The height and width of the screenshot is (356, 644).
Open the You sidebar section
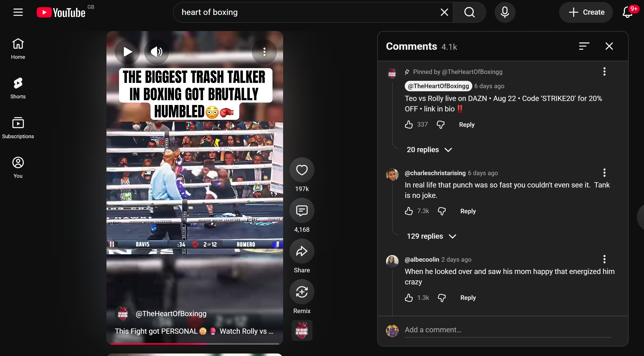[18, 167]
